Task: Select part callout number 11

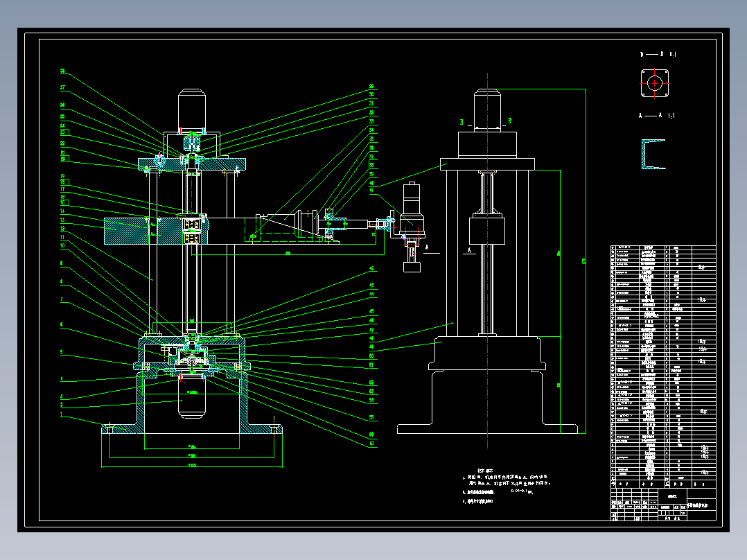Action: click(62, 237)
